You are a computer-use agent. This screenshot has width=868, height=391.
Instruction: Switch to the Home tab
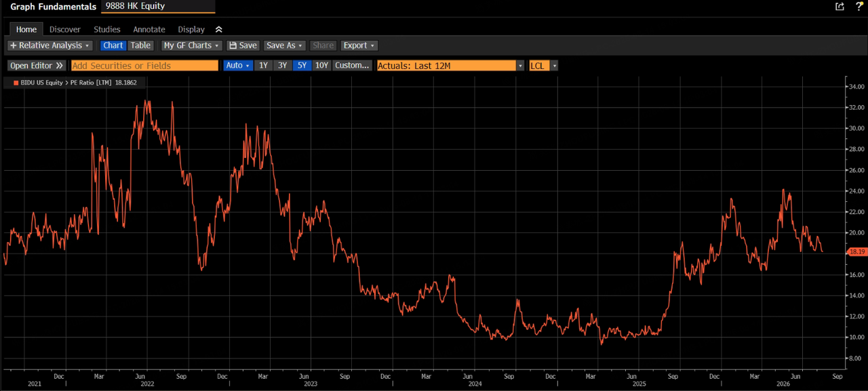26,29
